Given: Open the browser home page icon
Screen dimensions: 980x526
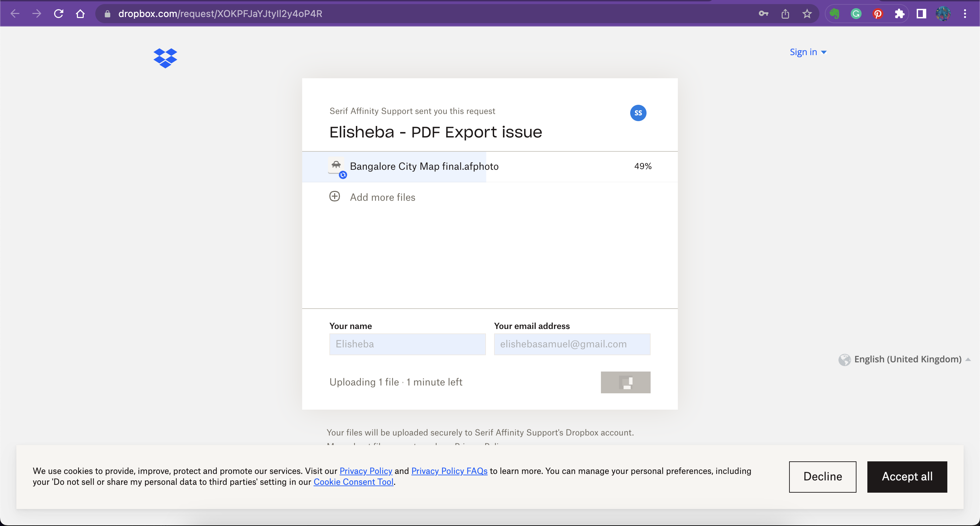Looking at the screenshot, I should click(80, 14).
